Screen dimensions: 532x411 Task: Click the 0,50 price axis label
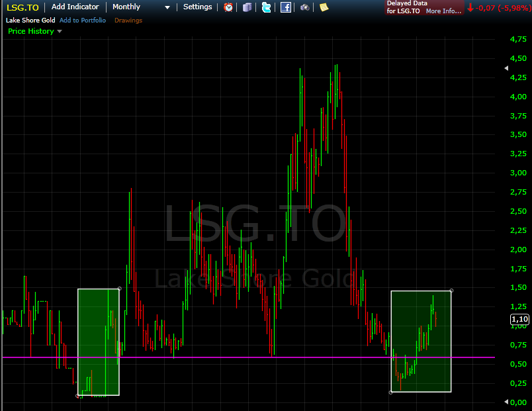(518, 364)
